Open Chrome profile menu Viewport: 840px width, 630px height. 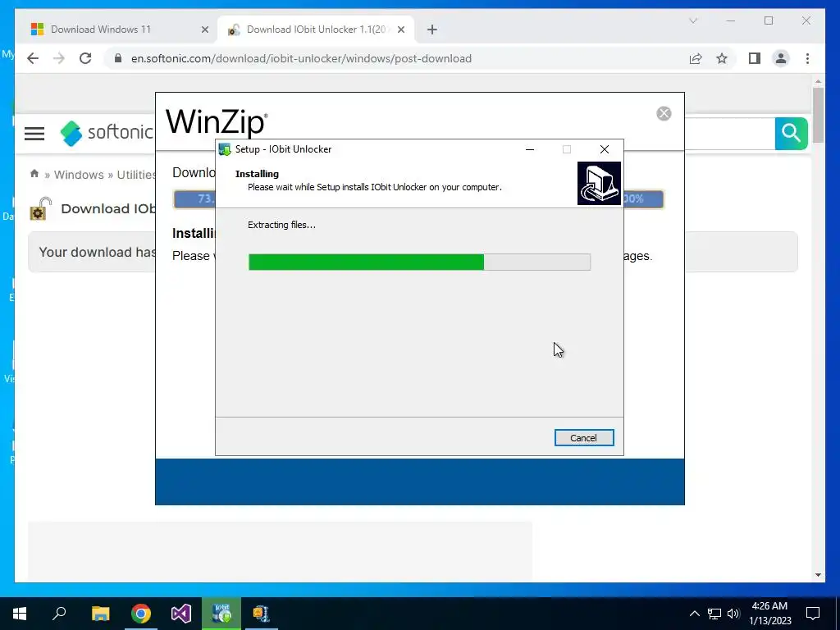(x=781, y=58)
